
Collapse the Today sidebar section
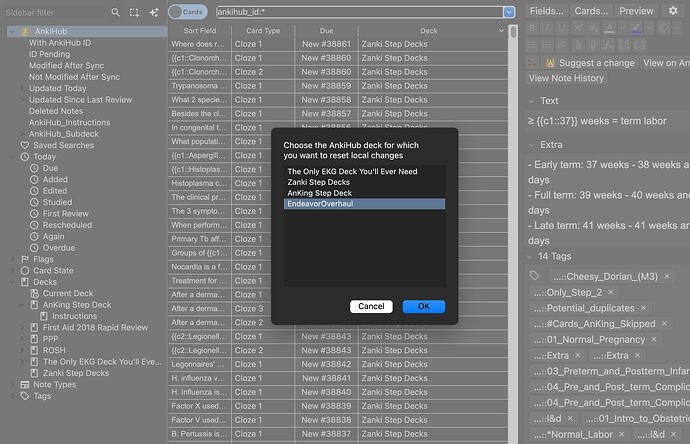click(x=13, y=157)
